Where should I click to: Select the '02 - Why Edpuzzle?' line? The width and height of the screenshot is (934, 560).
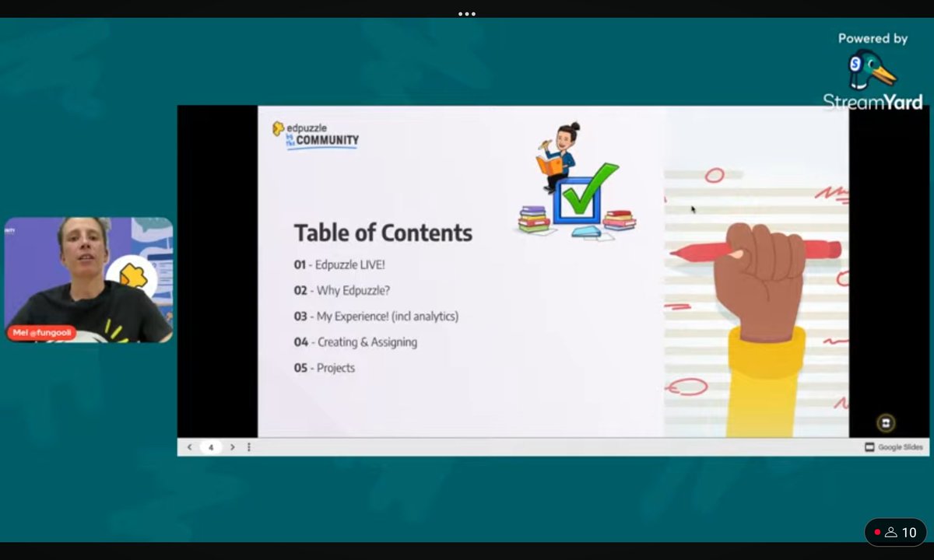coord(342,291)
